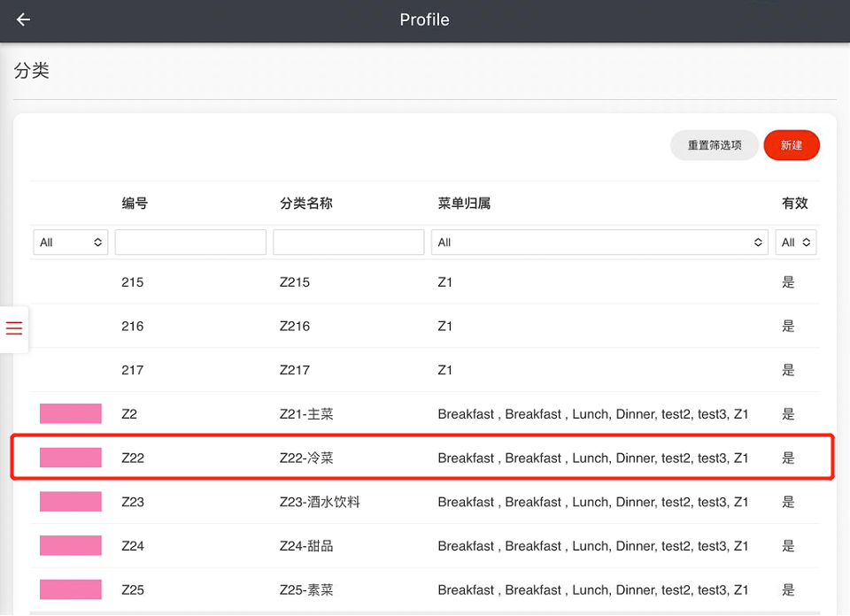Click the Z25 code cell
This screenshot has width=850, height=616.
133,589
